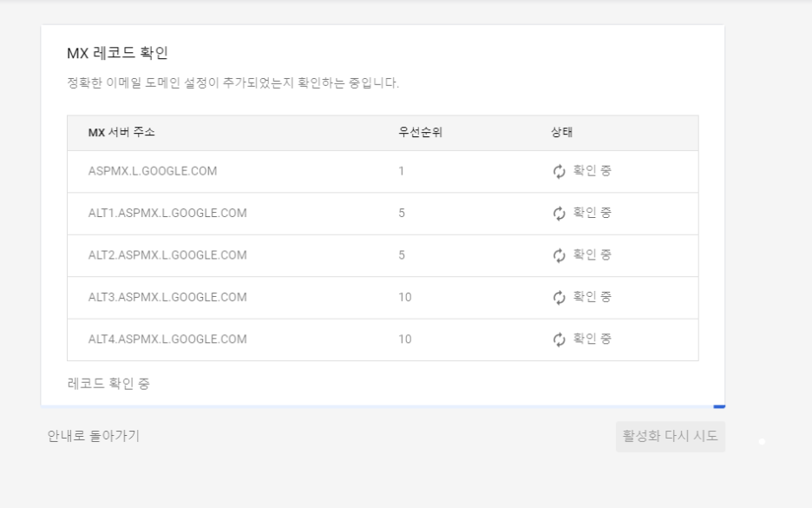Viewport: 812px width, 508px height.
Task: Click 확인 중 status text in ALT4.ASPMX row
Action: tap(592, 339)
